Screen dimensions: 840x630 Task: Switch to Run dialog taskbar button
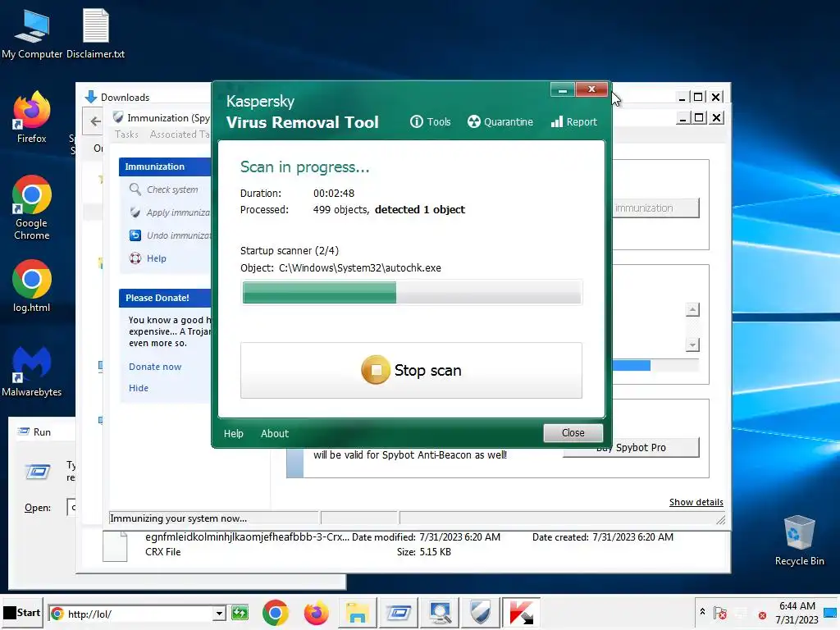pos(398,613)
